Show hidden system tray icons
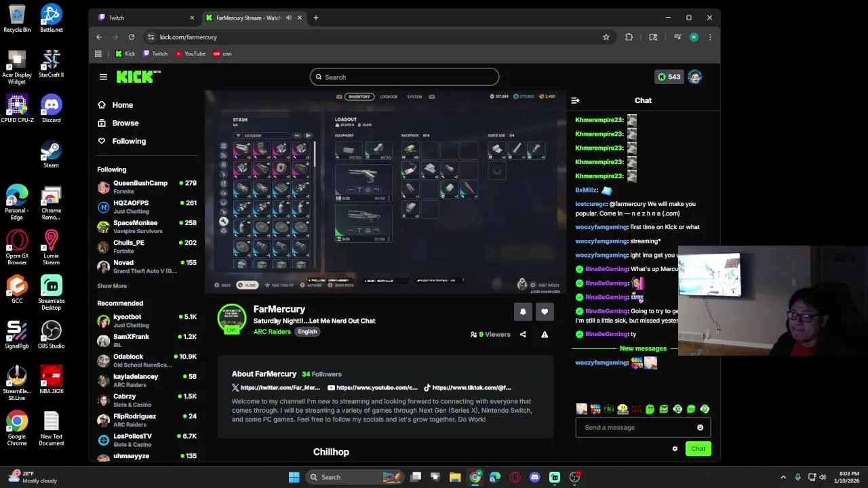This screenshot has width=868, height=488. click(x=783, y=477)
